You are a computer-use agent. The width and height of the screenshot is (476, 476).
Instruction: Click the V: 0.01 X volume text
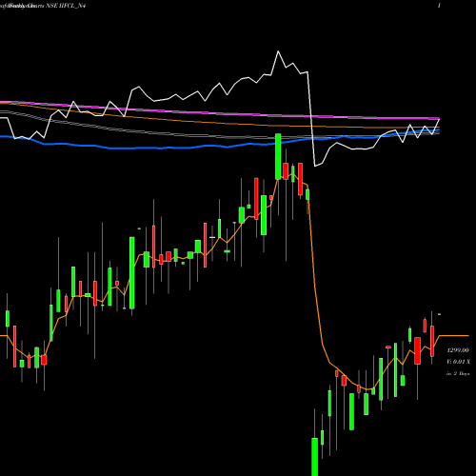[458, 362]
